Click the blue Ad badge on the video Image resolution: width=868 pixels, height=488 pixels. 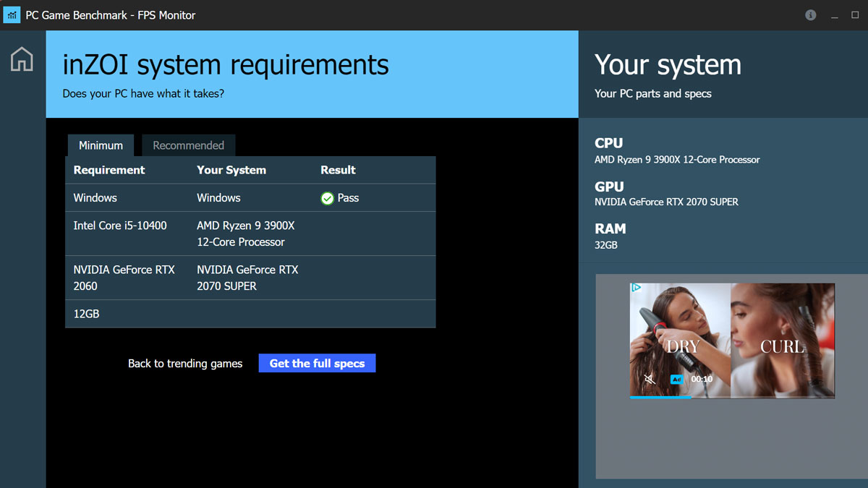point(676,379)
